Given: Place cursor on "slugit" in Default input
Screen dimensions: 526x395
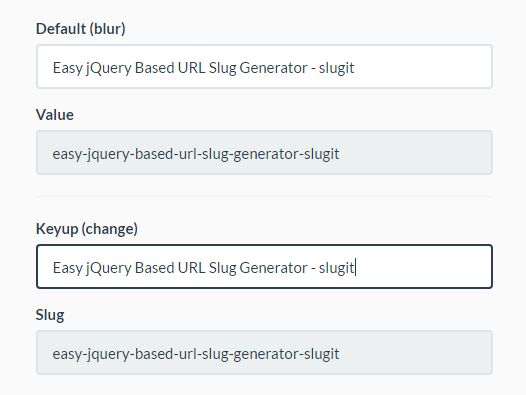Looking at the screenshot, I should point(336,68).
